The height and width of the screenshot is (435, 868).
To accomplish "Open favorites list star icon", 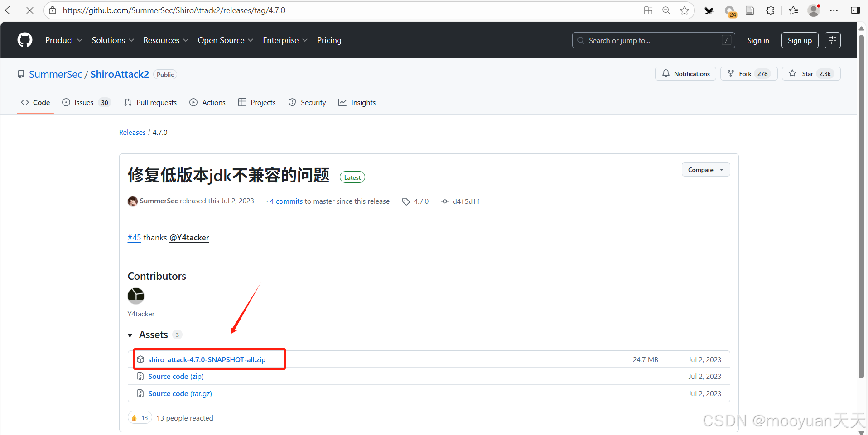I will [793, 10].
